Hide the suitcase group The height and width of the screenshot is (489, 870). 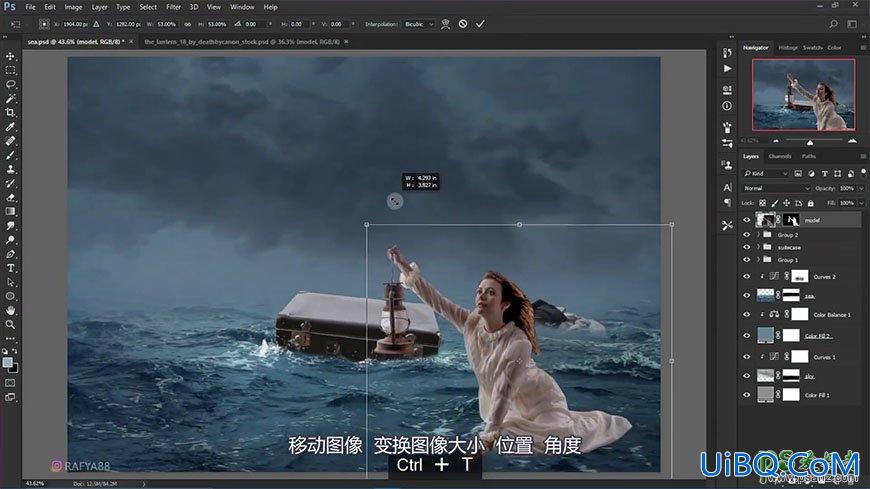[747, 247]
